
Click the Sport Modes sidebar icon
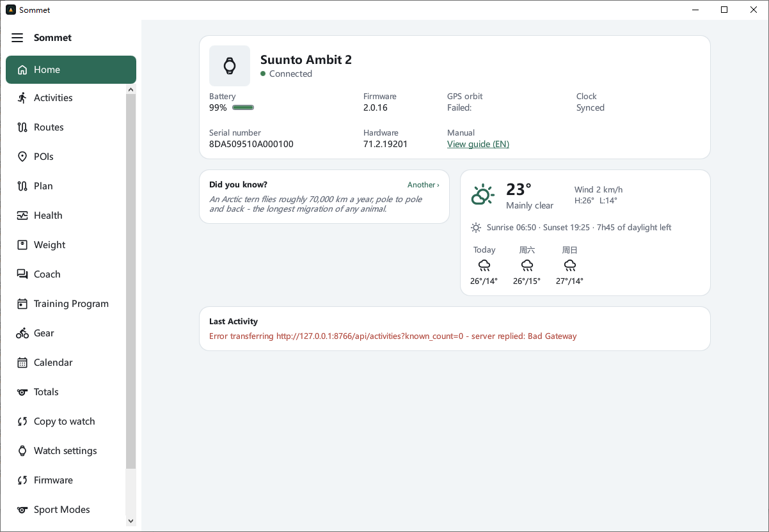pos(22,510)
